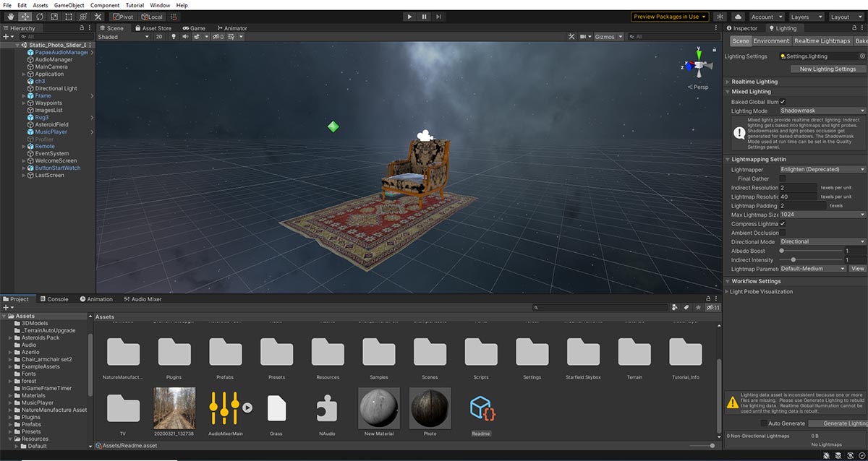Open the GameObject menu
This screenshot has height=461, width=868.
point(69,4)
